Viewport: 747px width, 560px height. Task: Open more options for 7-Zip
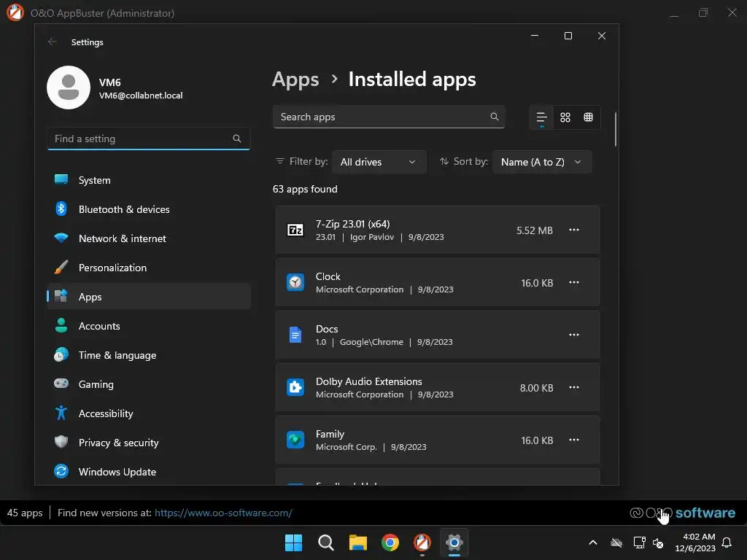coord(574,230)
